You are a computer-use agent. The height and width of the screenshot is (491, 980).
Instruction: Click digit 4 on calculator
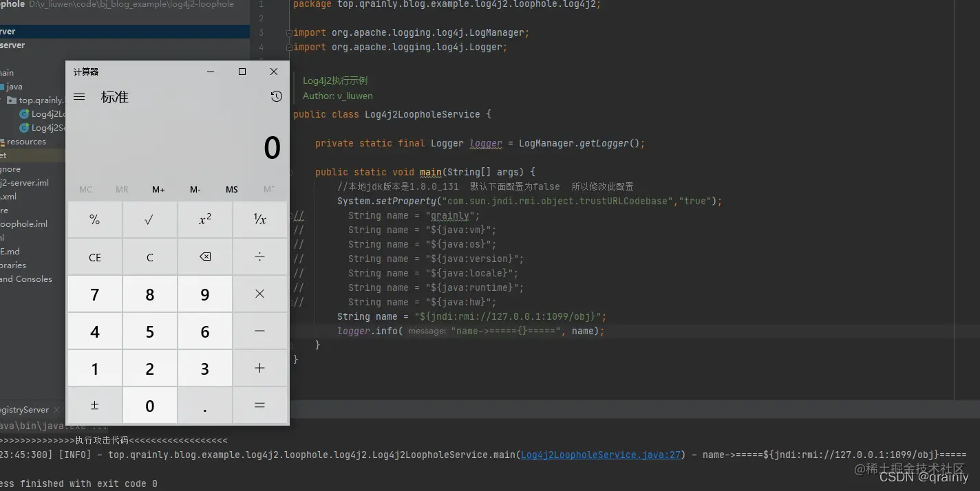(x=95, y=331)
